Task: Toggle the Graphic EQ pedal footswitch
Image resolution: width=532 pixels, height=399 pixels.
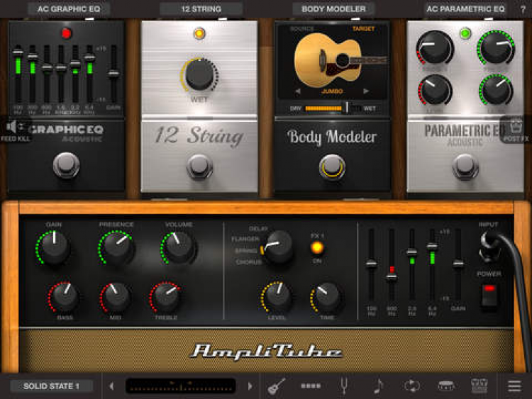Action: click(x=66, y=165)
